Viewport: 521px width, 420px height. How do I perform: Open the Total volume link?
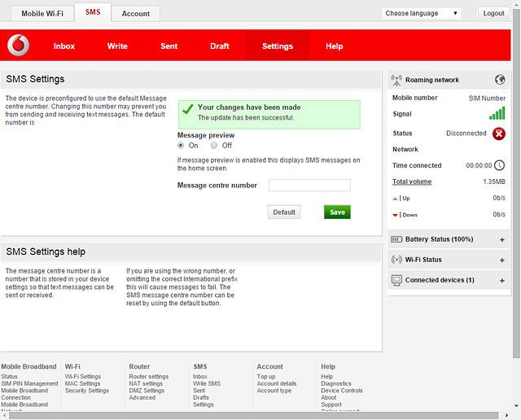click(412, 182)
